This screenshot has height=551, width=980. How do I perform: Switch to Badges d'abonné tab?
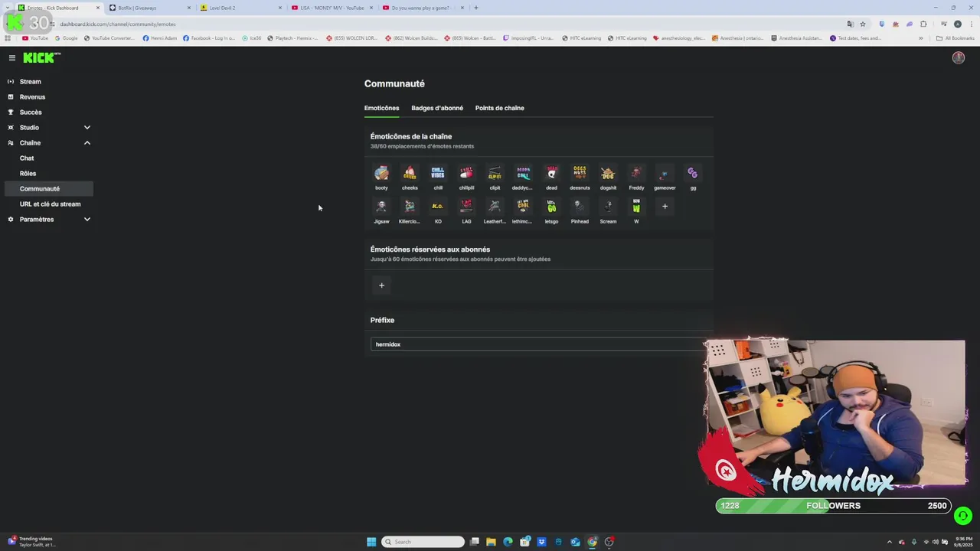[437, 108]
